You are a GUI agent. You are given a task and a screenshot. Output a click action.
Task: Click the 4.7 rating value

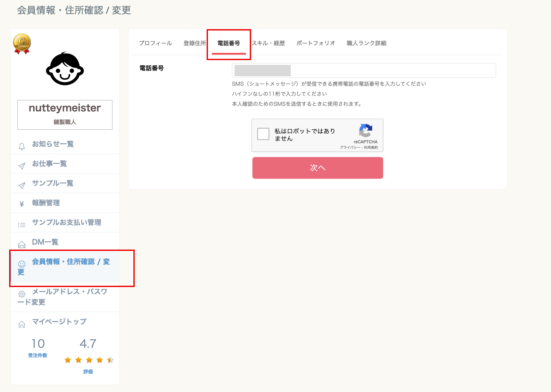coord(88,344)
